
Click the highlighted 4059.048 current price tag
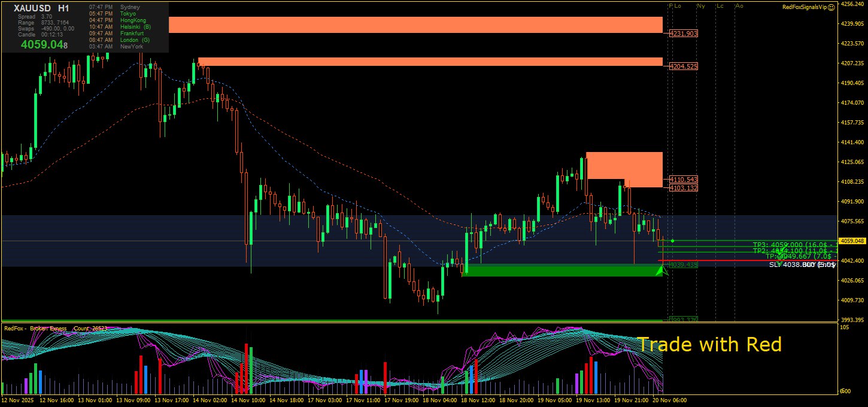click(x=854, y=241)
